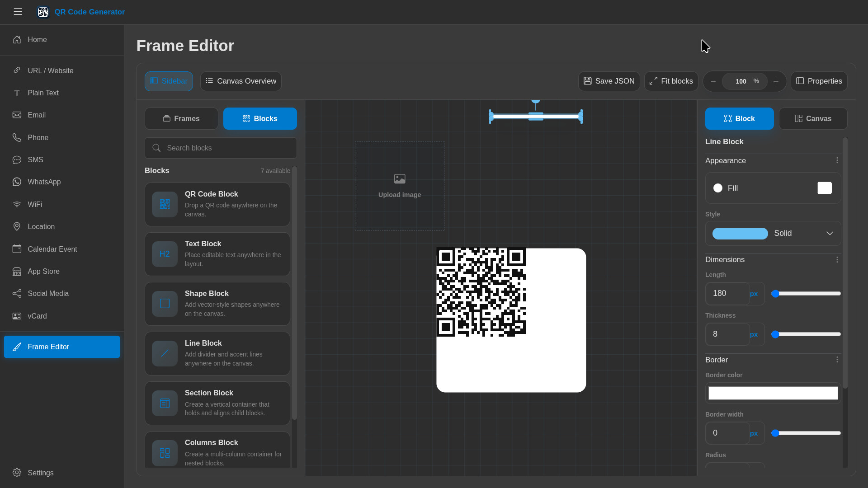Viewport: 868px width, 488px height.
Task: Click the vCard contact icon
Action: (17, 316)
